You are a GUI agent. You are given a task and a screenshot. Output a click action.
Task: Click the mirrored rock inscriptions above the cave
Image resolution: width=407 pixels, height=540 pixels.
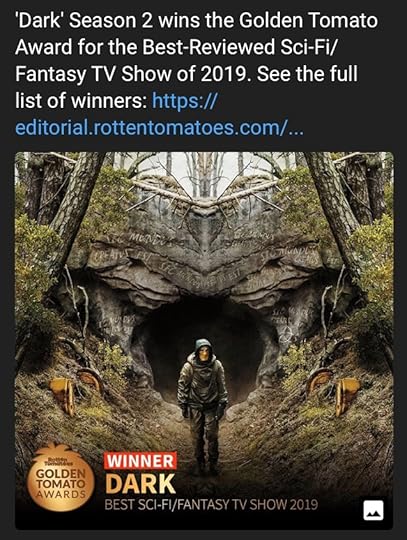203,255
